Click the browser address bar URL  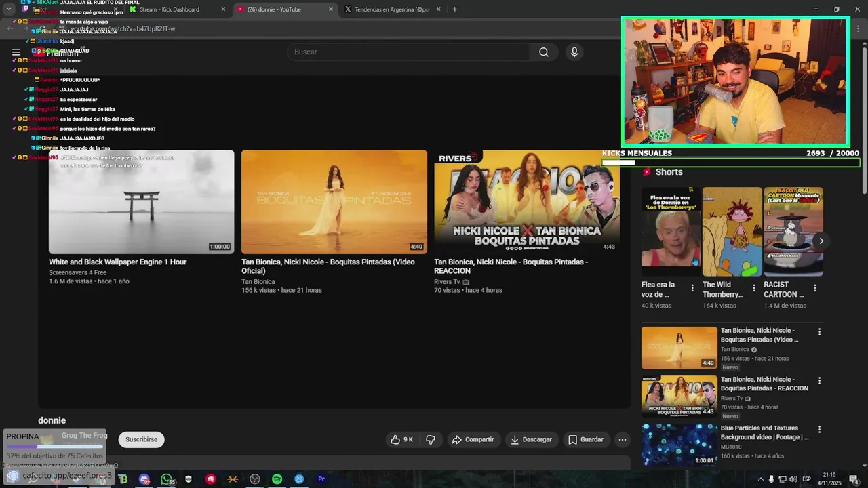click(x=122, y=28)
